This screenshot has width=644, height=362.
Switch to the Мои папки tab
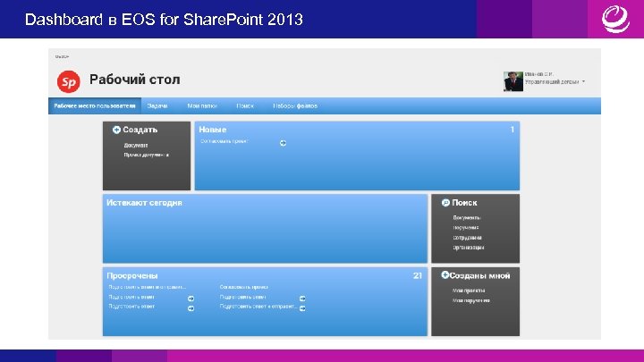(x=202, y=105)
